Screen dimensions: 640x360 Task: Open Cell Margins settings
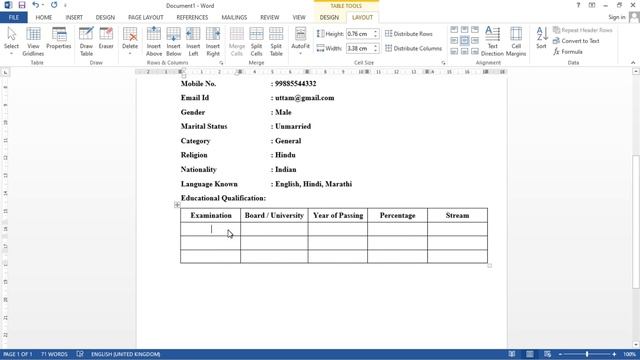[516, 41]
